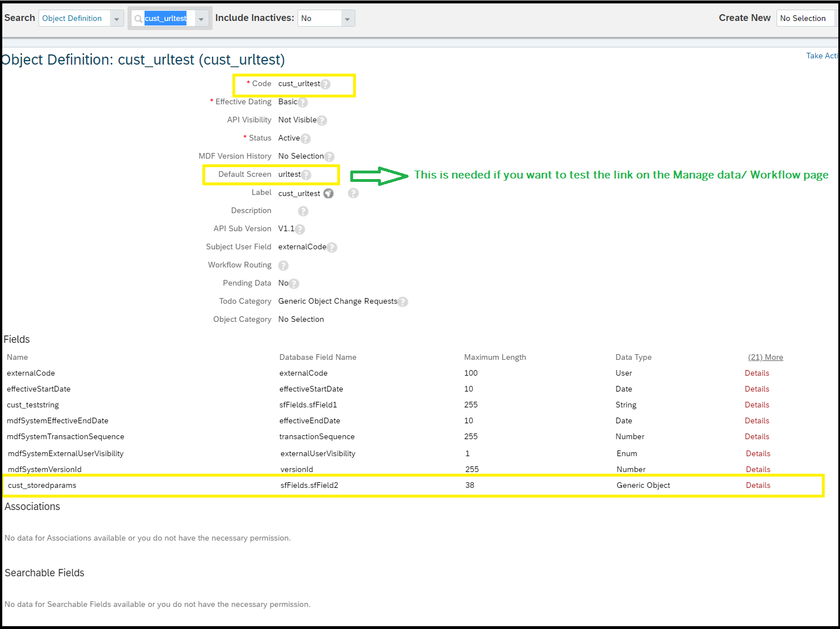Open Details for cust_storedparams field
Screen dimensions: 840x629
pos(758,485)
